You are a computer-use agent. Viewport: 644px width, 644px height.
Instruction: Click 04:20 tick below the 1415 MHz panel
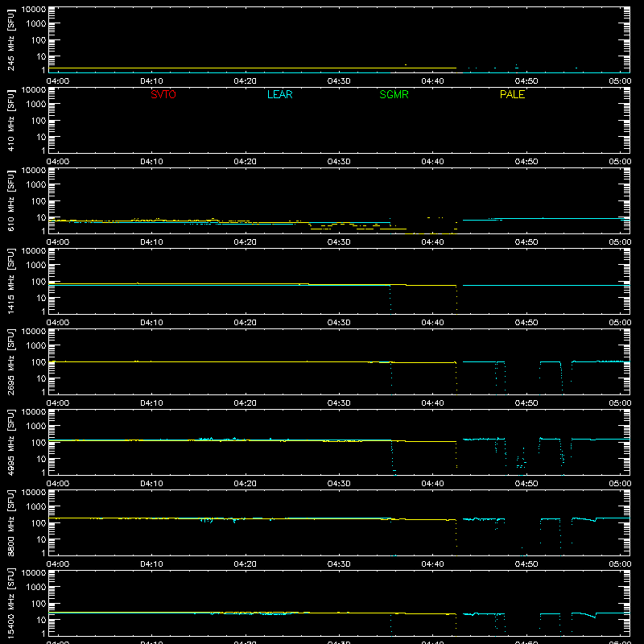coord(246,323)
